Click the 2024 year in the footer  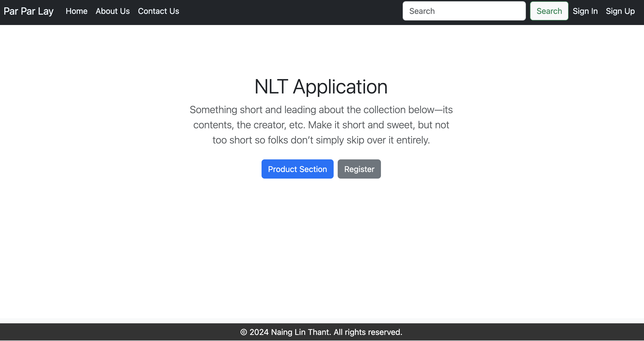coord(259,332)
